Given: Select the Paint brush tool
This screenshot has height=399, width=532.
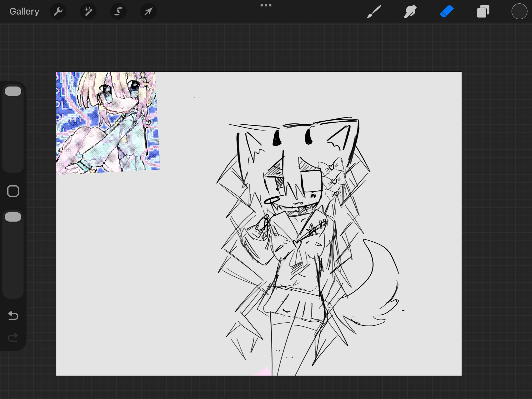Looking at the screenshot, I should coord(374,11).
